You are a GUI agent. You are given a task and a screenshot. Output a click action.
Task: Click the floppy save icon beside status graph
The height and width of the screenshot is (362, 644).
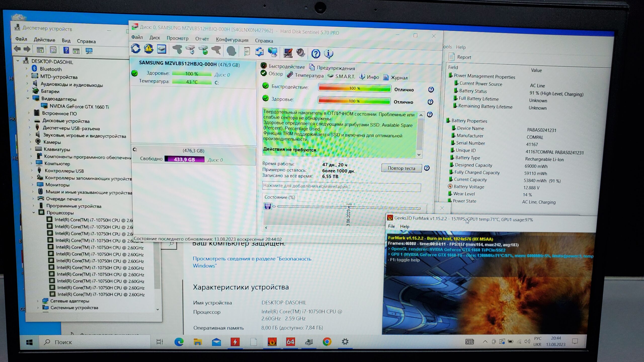[267, 206]
